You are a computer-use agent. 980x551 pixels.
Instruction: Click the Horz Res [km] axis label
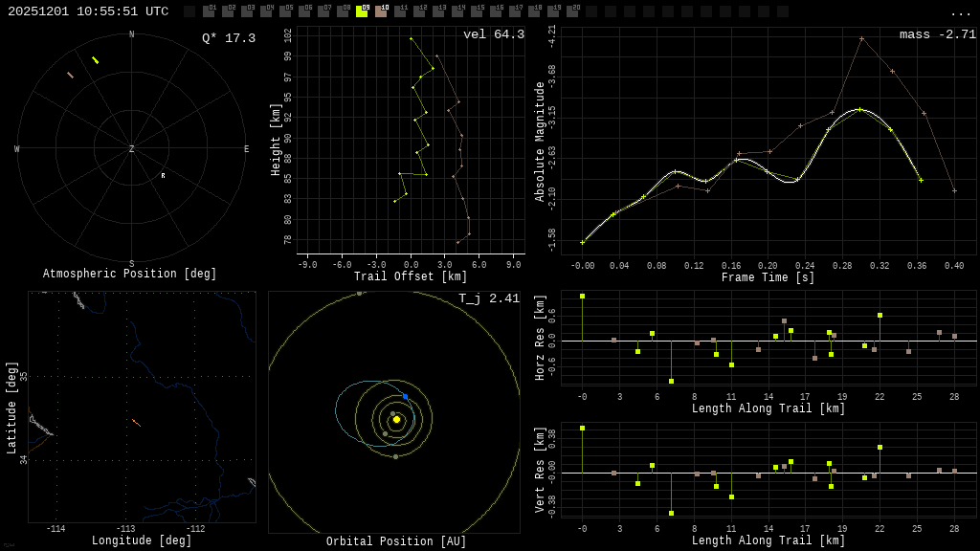coord(540,338)
